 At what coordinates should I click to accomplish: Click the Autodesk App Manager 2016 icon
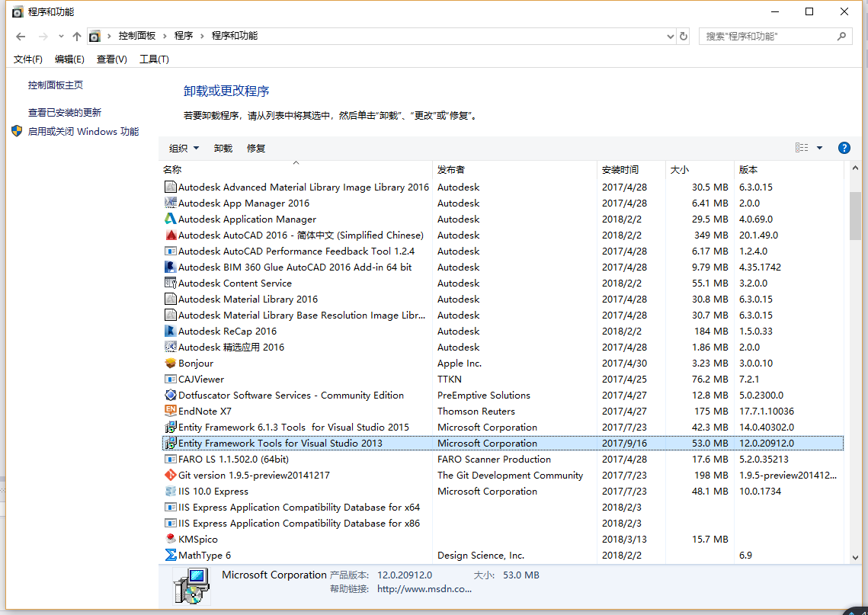pyautogui.click(x=171, y=203)
